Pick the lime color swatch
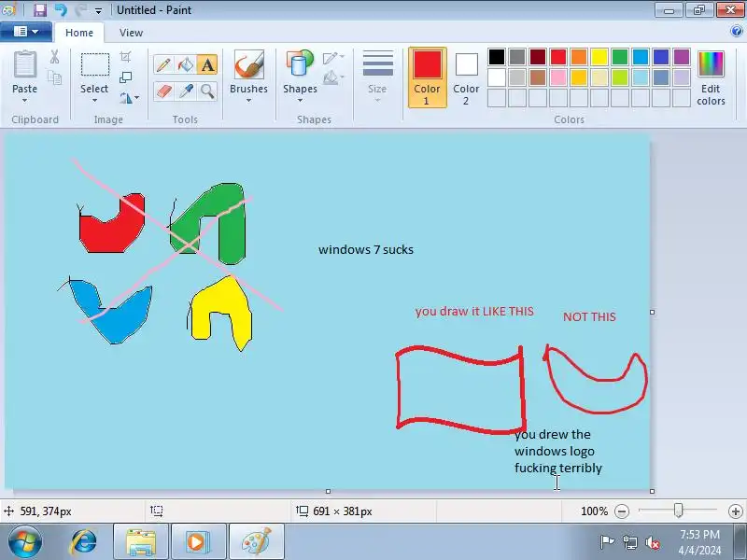Image resolution: width=747 pixels, height=560 pixels. pyautogui.click(x=620, y=77)
